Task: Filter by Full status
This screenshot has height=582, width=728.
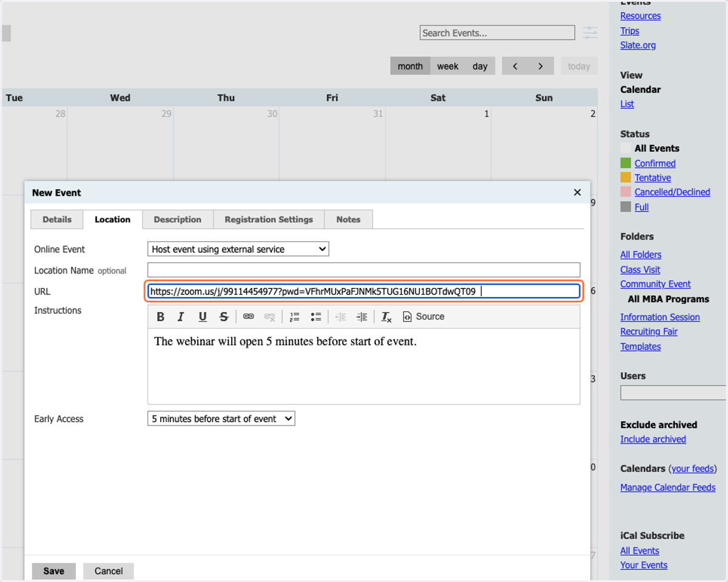Action: pyautogui.click(x=641, y=207)
